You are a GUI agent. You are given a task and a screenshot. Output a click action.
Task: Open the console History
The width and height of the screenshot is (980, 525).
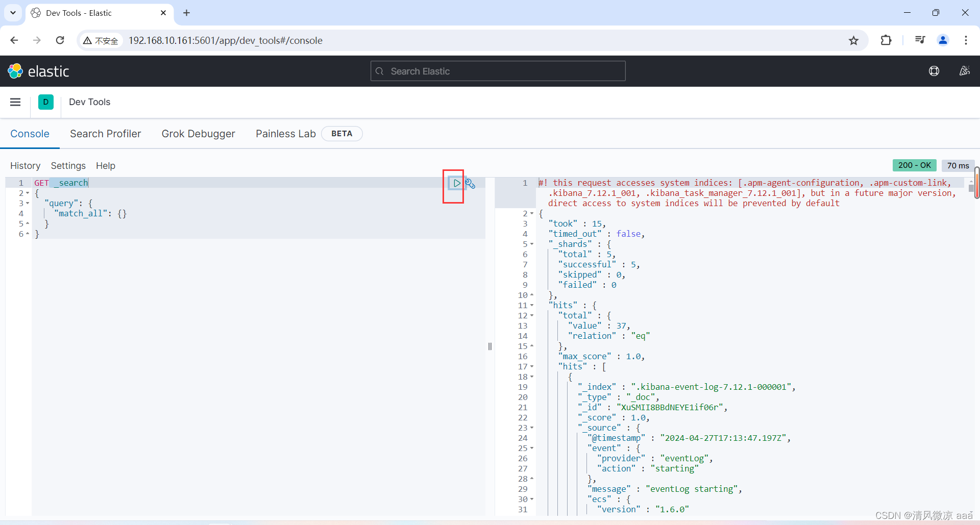click(25, 166)
